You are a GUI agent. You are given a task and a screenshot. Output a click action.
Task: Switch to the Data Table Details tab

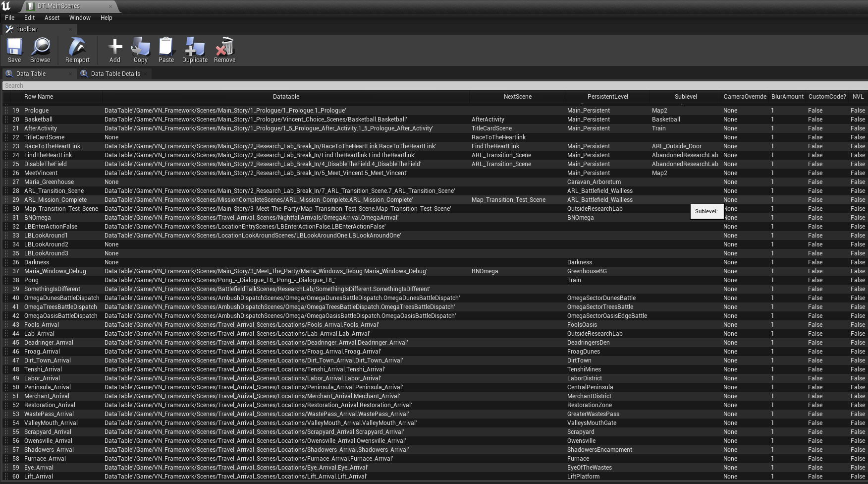click(114, 73)
